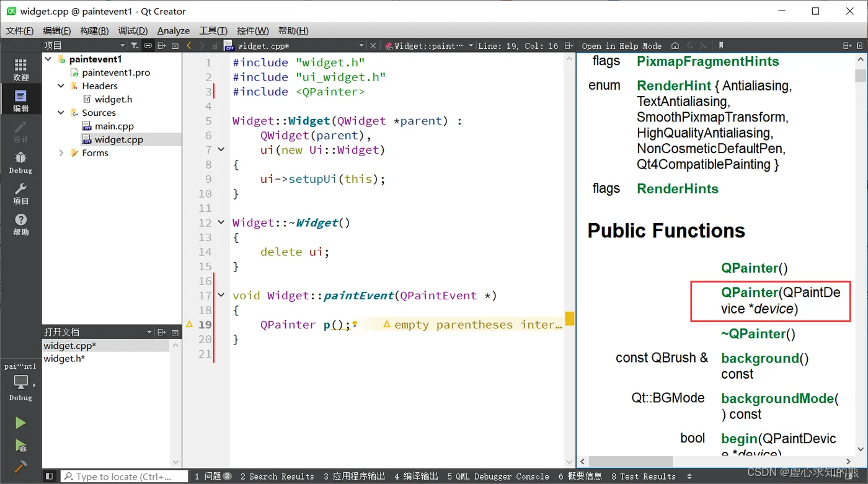Open the 控件(W) menu
Screen dimensions: 868x484
253,30
